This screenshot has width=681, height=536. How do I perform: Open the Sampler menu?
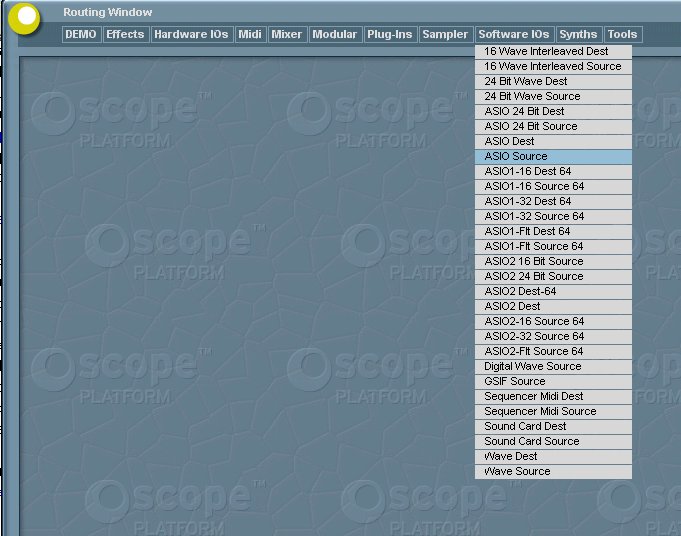[445, 34]
